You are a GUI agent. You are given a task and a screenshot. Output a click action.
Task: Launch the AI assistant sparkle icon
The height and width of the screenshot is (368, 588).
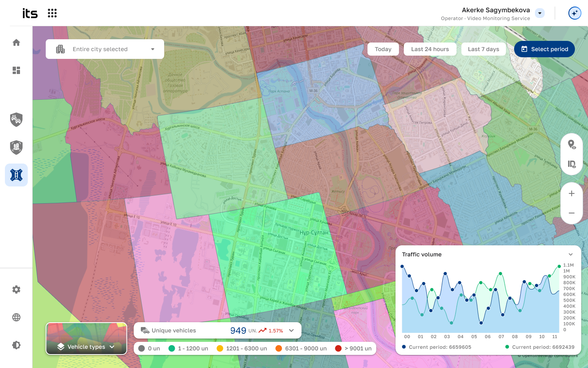coord(575,13)
